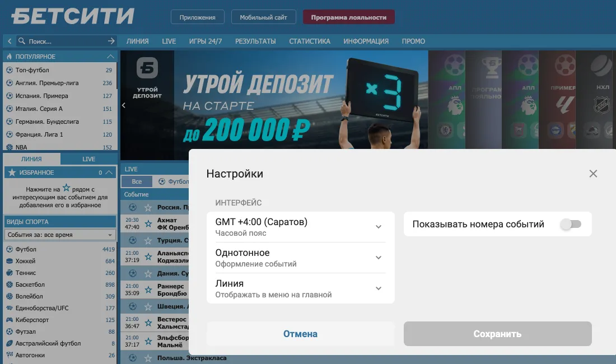This screenshot has height=364, width=616.
Task: Click star next to Россия league row
Action: (148, 207)
